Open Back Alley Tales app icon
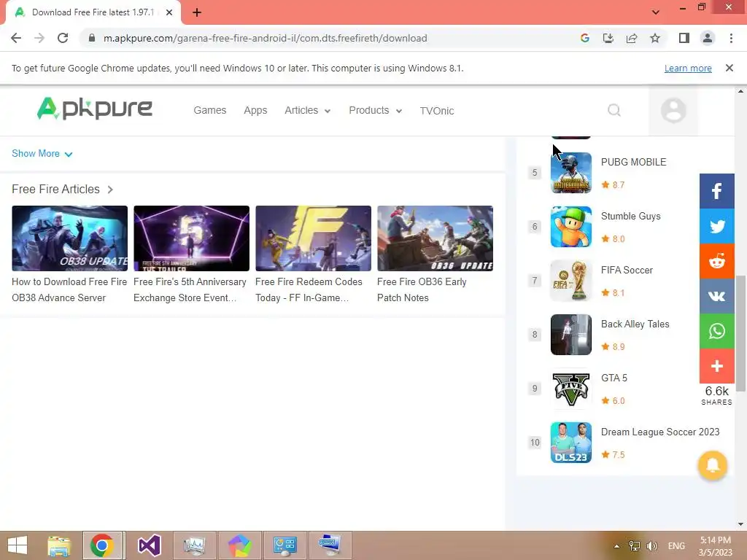 570,334
